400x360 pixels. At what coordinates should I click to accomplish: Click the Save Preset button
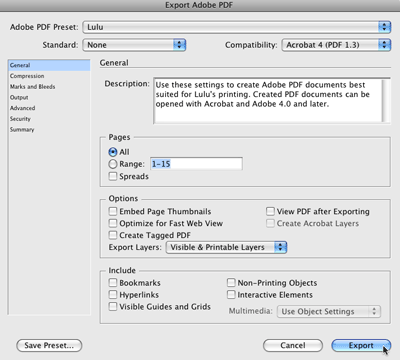coord(49,345)
